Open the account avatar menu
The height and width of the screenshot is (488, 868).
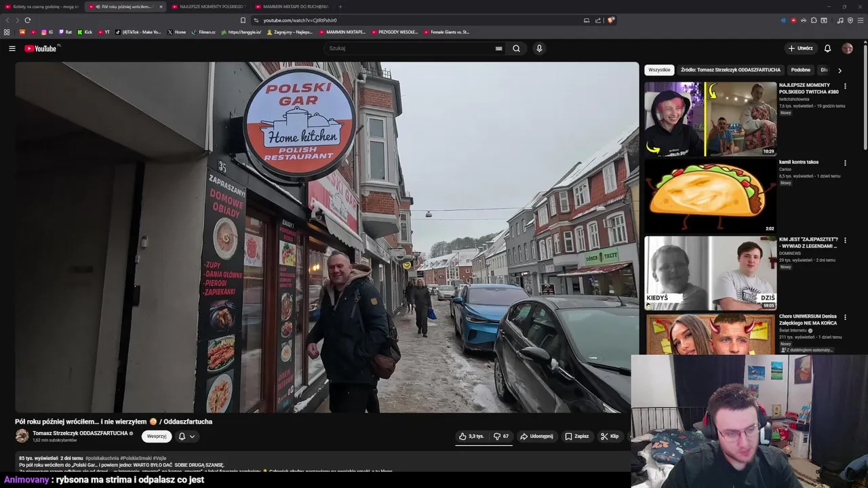tap(847, 48)
